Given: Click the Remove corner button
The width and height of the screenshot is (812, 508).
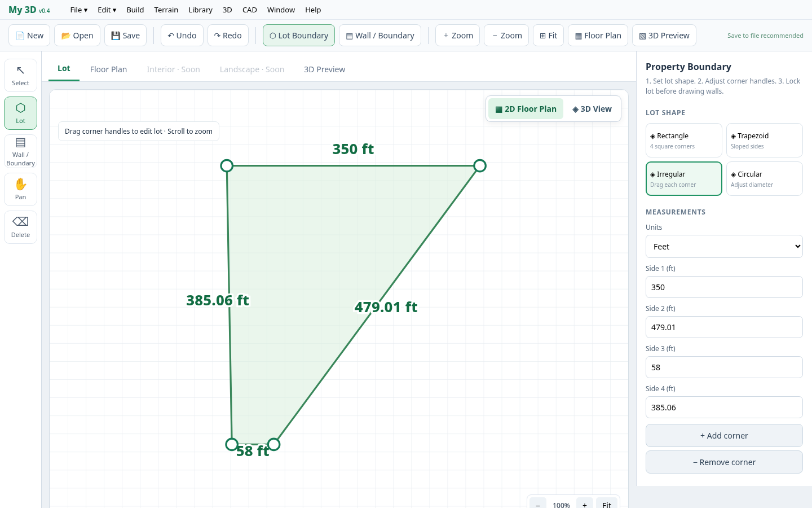Looking at the screenshot, I should (724, 462).
